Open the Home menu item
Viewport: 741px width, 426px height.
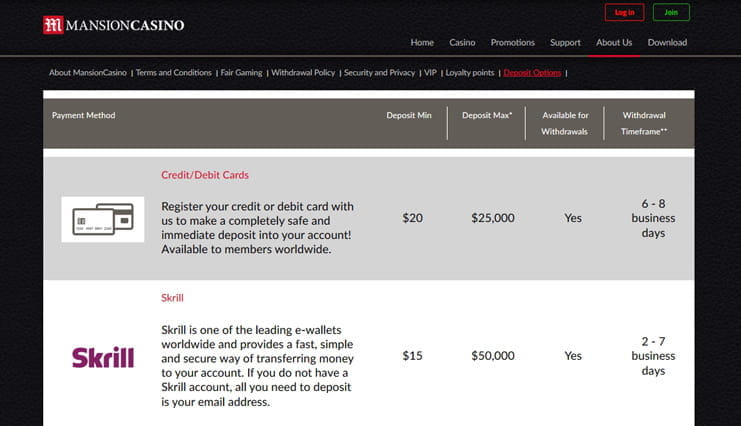coord(422,43)
